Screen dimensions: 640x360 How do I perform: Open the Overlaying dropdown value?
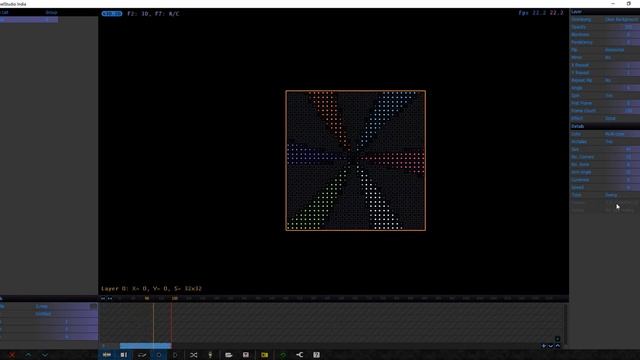622,19
